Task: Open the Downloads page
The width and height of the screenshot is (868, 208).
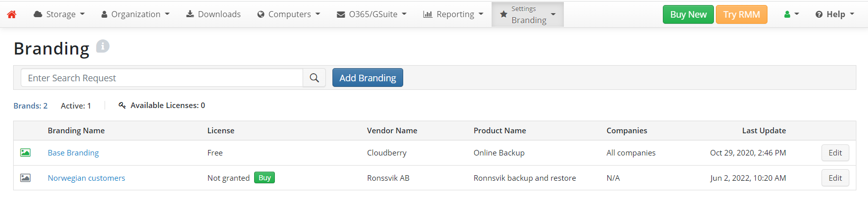Action: [213, 14]
